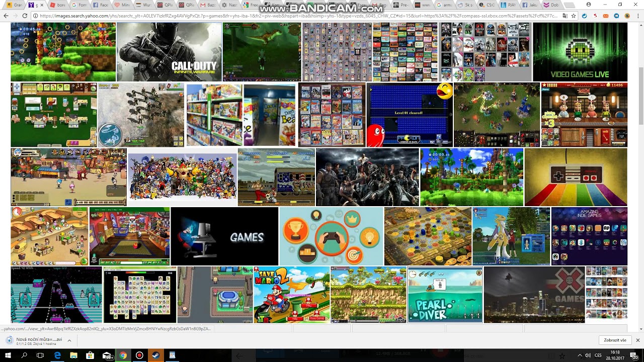The height and width of the screenshot is (362, 644).
Task: Click the translate page icon in address bar
Action: point(565,16)
